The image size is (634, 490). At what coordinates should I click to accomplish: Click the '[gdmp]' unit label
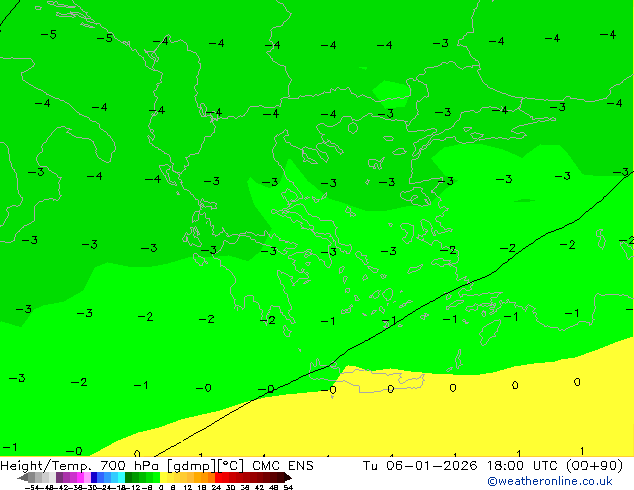coord(191,466)
